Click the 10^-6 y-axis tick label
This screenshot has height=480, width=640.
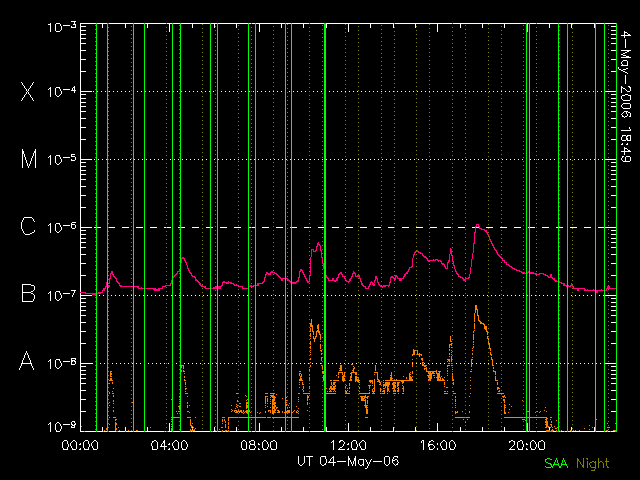(62, 227)
